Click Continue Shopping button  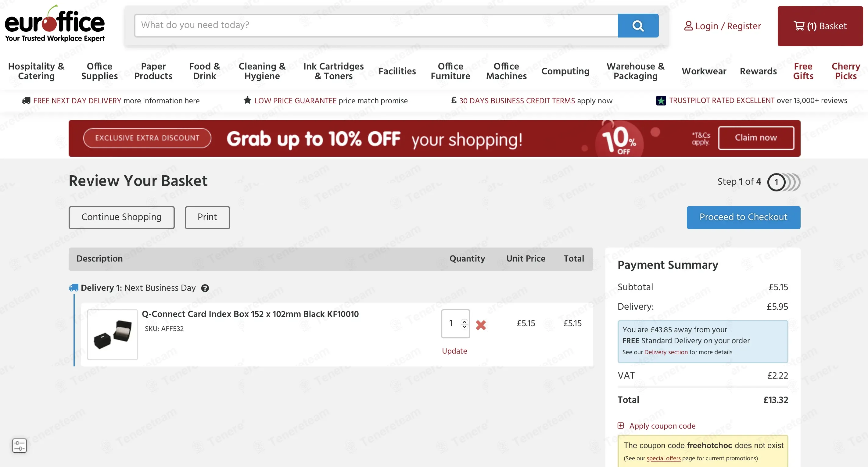coord(122,218)
